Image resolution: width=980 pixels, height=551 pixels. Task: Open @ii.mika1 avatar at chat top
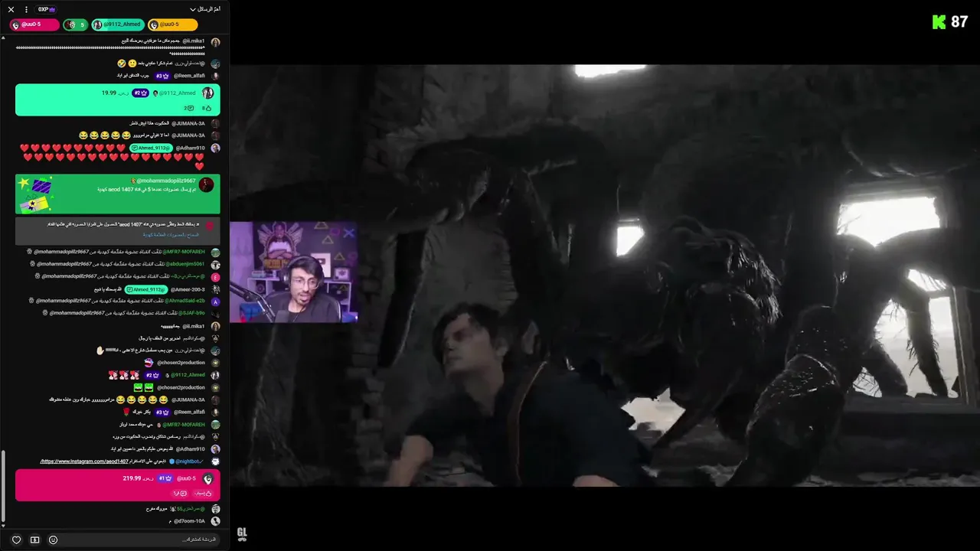(215, 42)
